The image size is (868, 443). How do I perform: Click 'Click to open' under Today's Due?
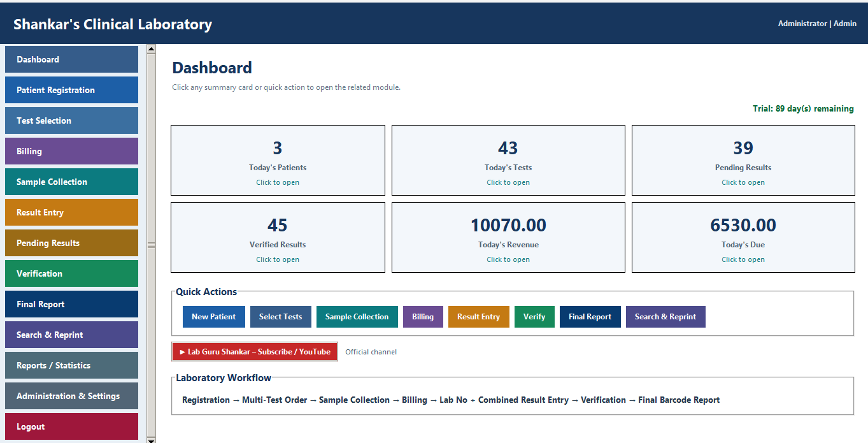[743, 259]
